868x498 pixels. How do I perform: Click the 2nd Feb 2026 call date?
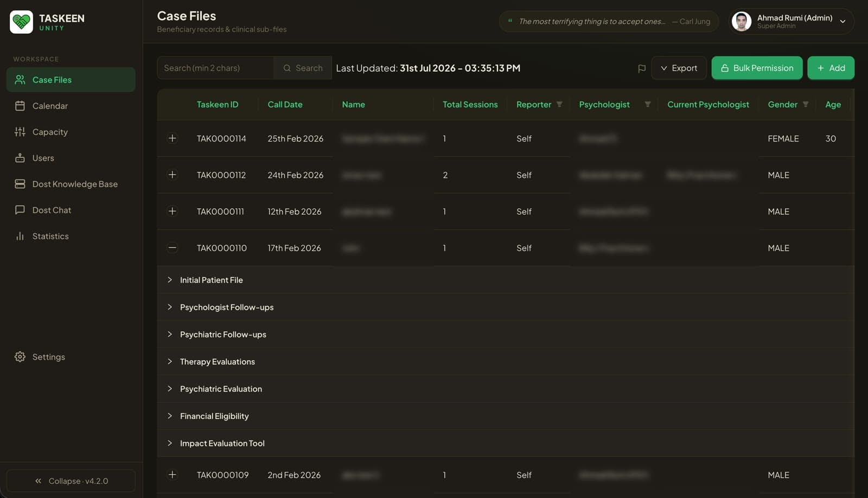294,475
